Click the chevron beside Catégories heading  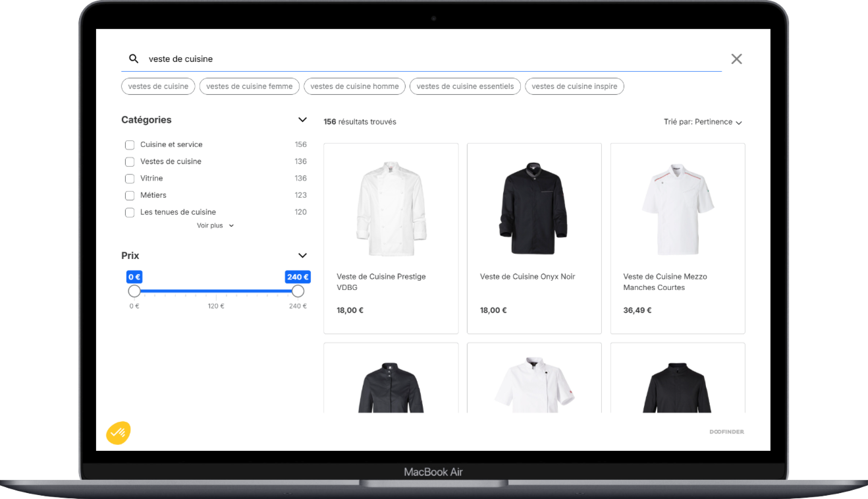coord(302,119)
